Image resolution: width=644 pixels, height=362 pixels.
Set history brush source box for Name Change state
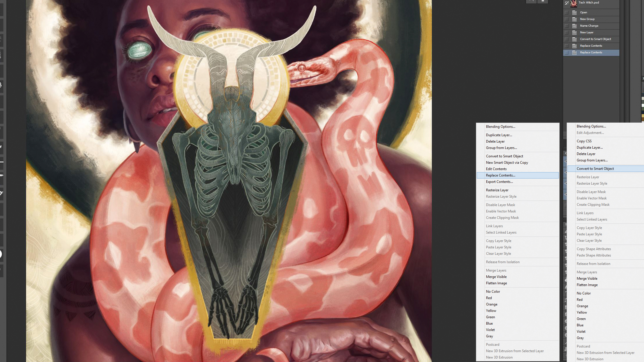pyautogui.click(x=567, y=26)
